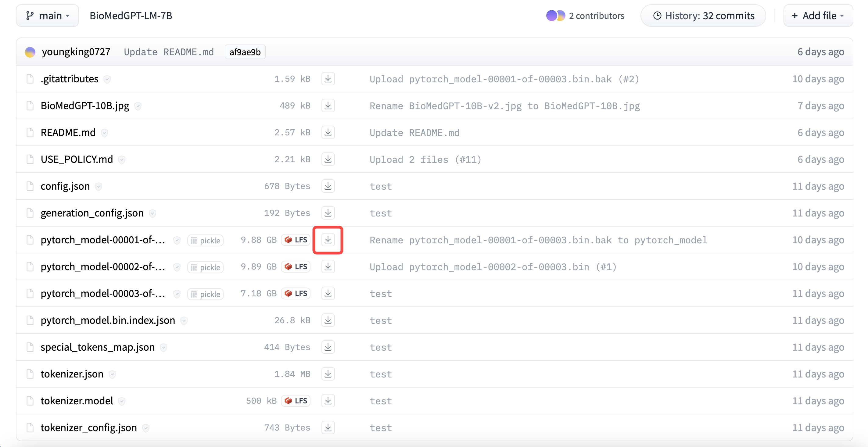
Task: Click '26.8 kB' size text
Action: (x=292, y=320)
